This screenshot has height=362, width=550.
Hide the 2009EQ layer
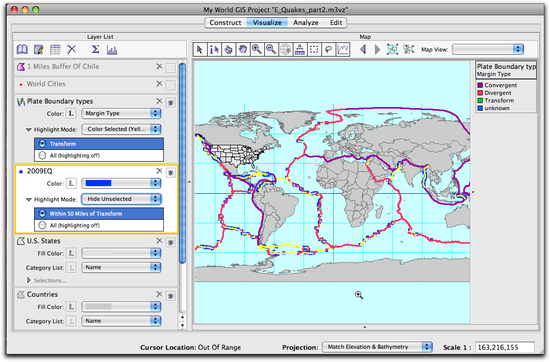[170, 172]
